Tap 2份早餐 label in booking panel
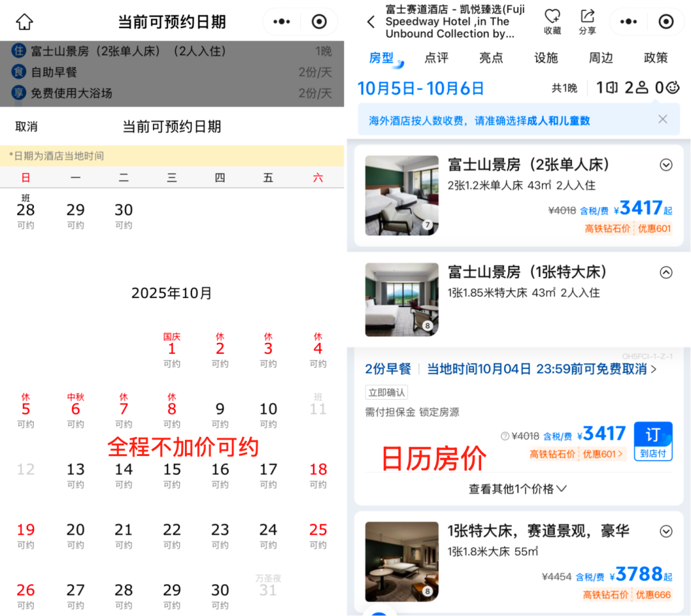The width and height of the screenshot is (691, 616). tap(388, 369)
